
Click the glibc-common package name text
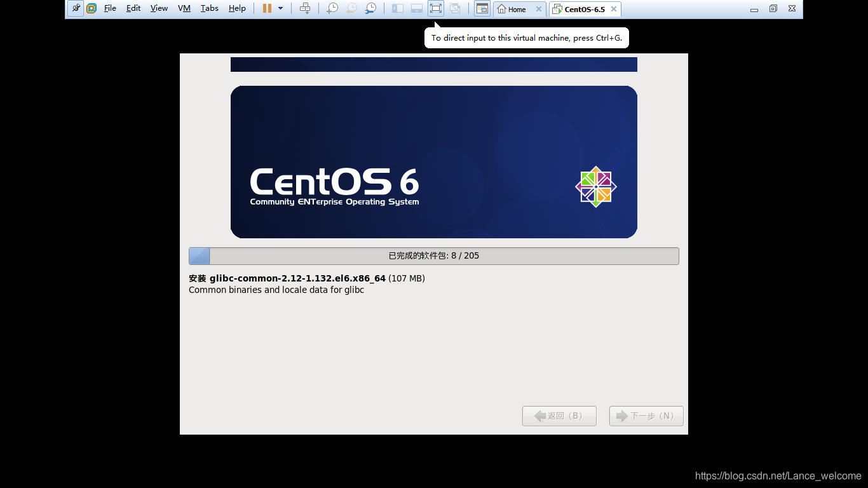297,278
